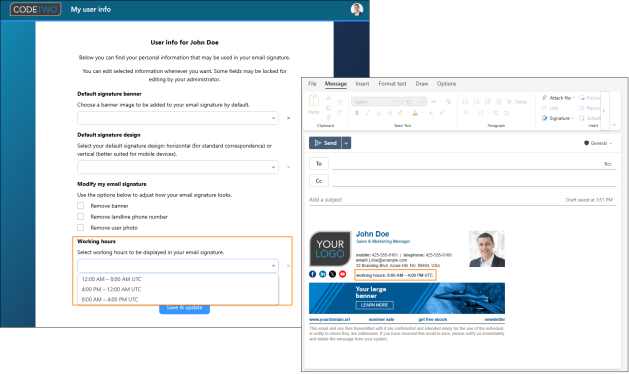Viewport: 629px width, 374px height.
Task: Clear the Default signature banner selection
Action: (x=288, y=118)
